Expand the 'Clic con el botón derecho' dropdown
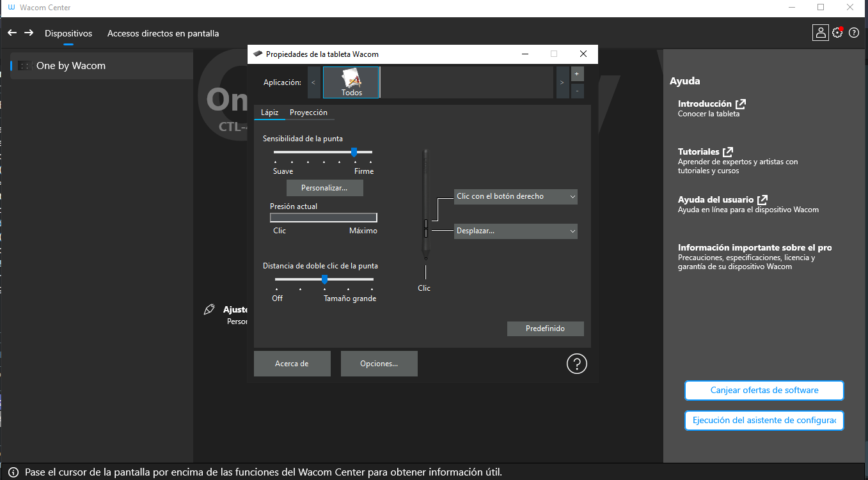This screenshot has height=480, width=868. pos(516,197)
